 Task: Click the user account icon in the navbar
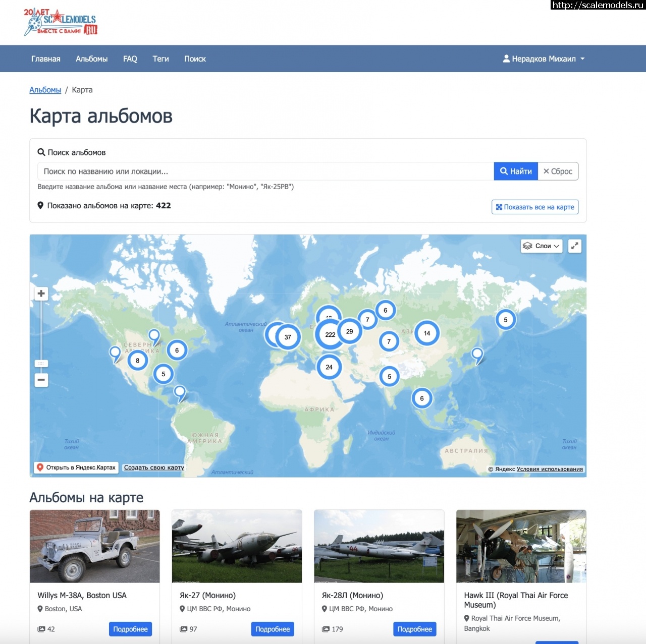pos(505,58)
